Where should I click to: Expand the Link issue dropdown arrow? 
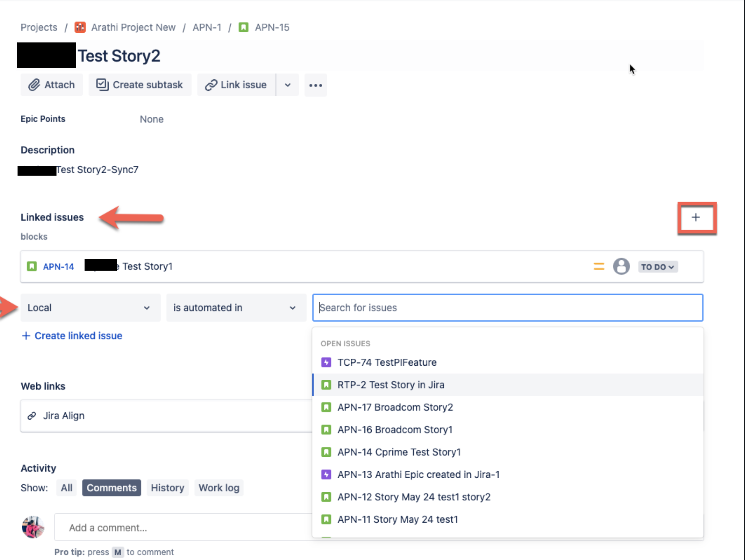pyautogui.click(x=288, y=85)
